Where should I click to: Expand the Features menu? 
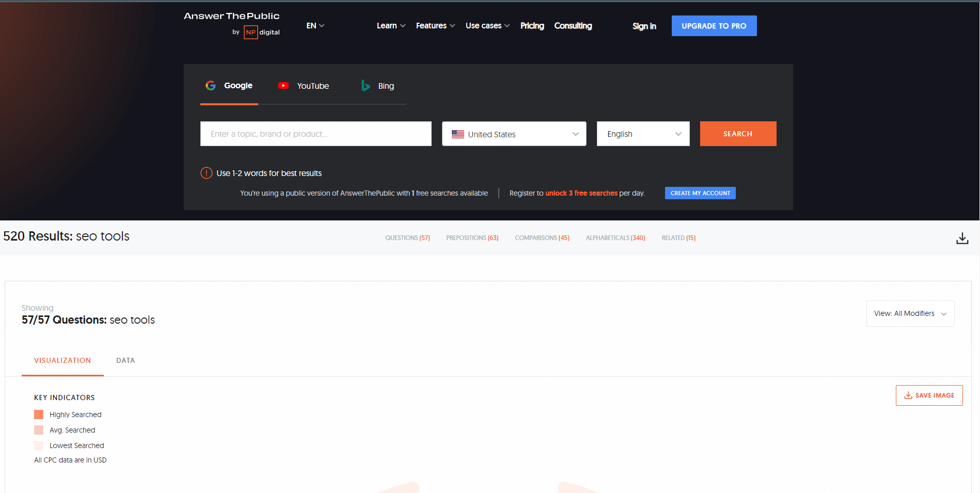(x=435, y=26)
